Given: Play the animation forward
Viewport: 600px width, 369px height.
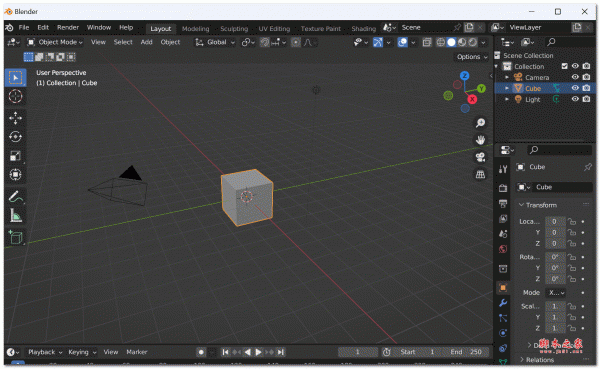Looking at the screenshot, I should pyautogui.click(x=258, y=352).
